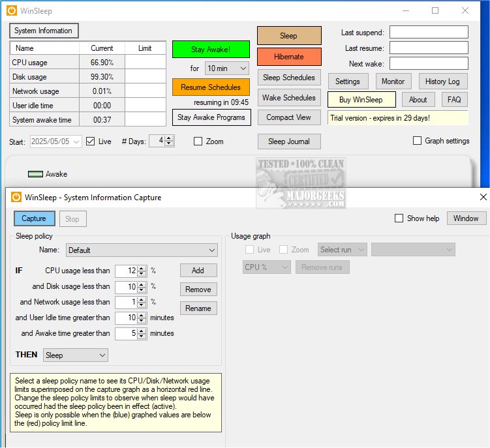
Task: Click the green Stay Awake! button
Action: (211, 50)
